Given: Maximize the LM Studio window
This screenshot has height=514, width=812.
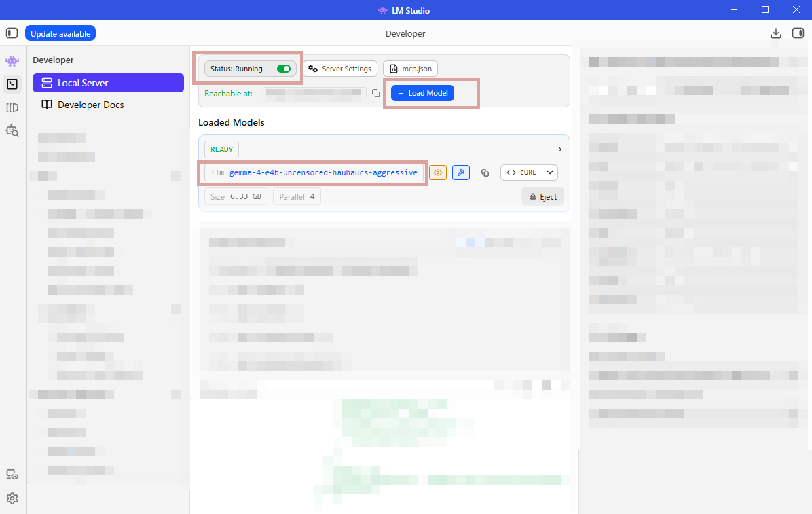Looking at the screenshot, I should coord(765,10).
